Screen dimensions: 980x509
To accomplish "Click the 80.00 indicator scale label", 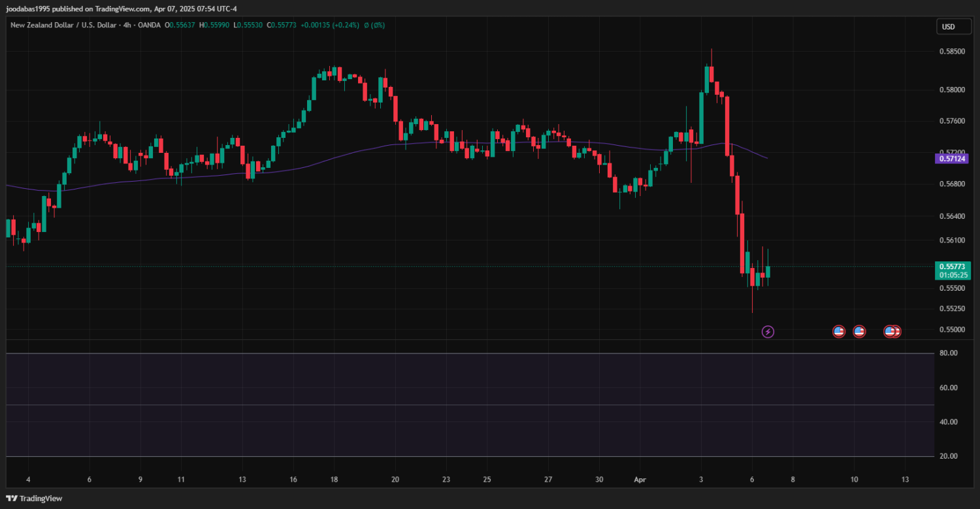I will pyautogui.click(x=948, y=353).
